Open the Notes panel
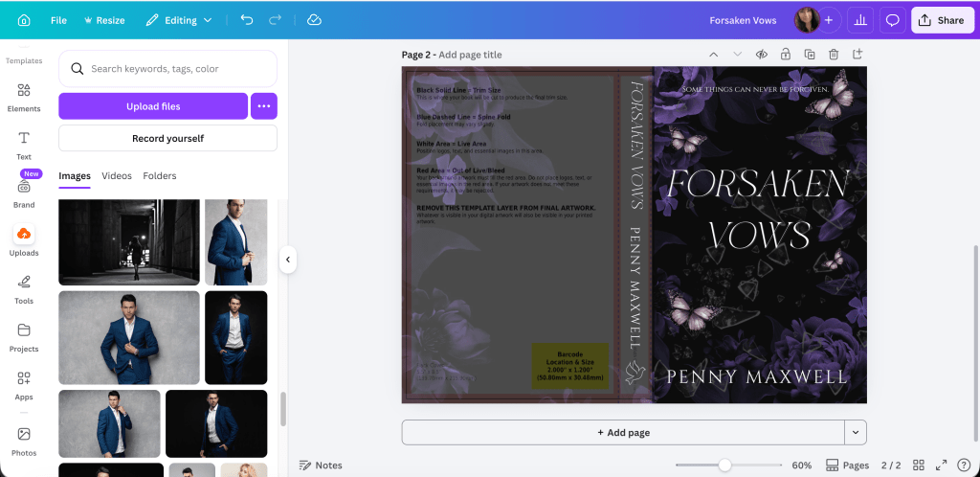 pos(321,466)
